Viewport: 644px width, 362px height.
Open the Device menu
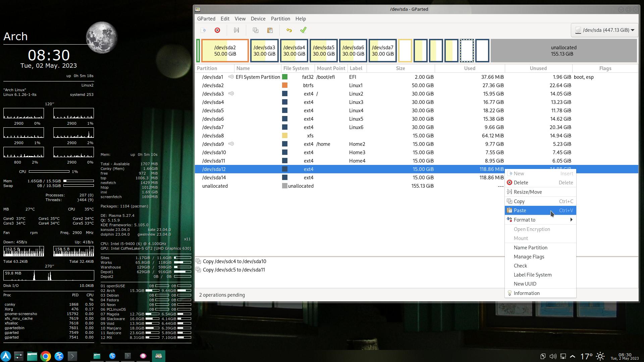(x=258, y=19)
